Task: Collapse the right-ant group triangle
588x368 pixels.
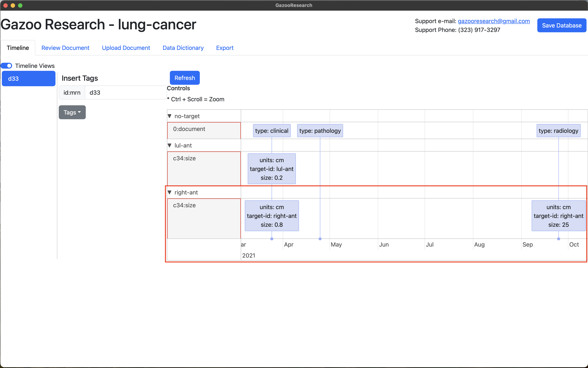Action: click(169, 192)
